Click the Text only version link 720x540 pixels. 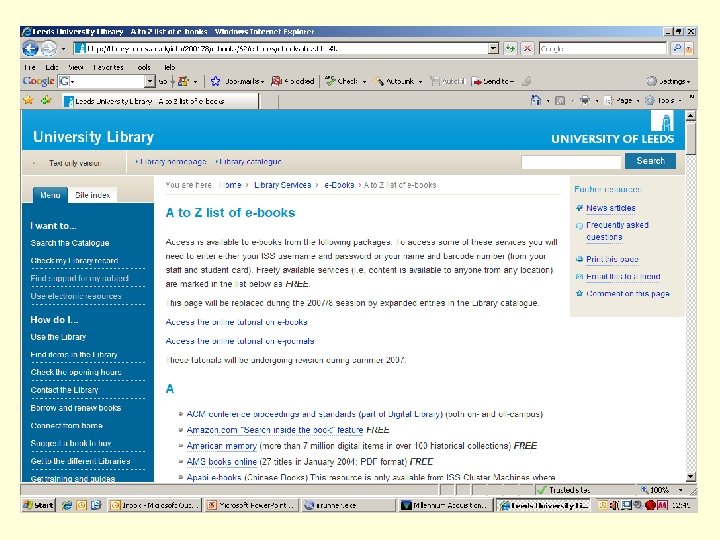(x=75, y=163)
